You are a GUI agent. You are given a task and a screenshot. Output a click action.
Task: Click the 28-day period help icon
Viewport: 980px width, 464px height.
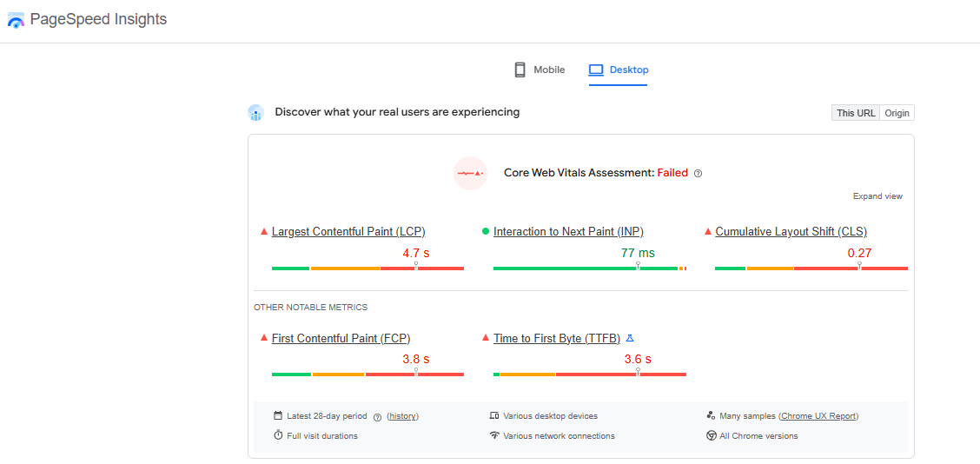[377, 417]
